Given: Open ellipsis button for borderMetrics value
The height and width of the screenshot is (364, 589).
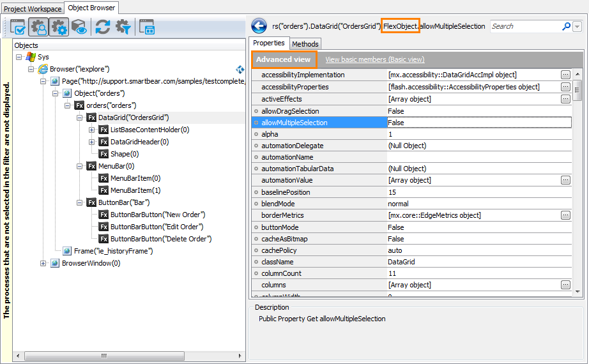Looking at the screenshot, I should [x=565, y=216].
